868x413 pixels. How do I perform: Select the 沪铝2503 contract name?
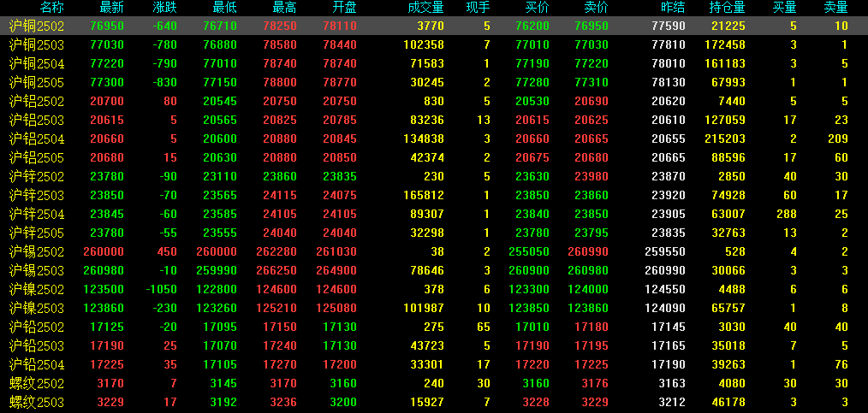tap(37, 120)
